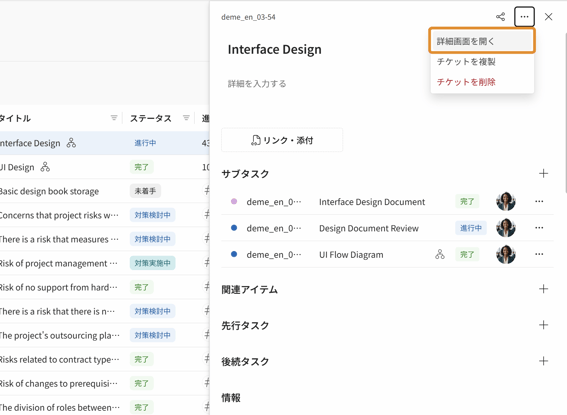Click the タイトル column header
This screenshot has height=415, width=567.
15,118
